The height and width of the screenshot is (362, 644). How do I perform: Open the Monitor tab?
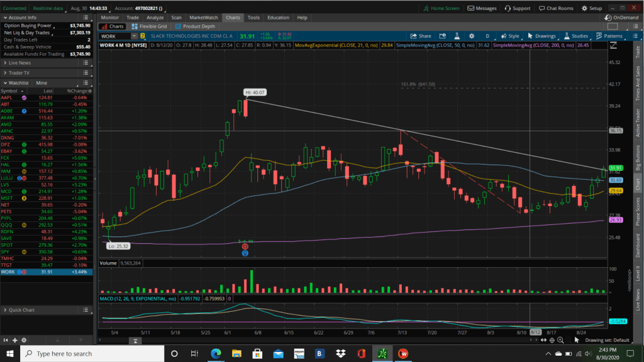tap(109, 18)
